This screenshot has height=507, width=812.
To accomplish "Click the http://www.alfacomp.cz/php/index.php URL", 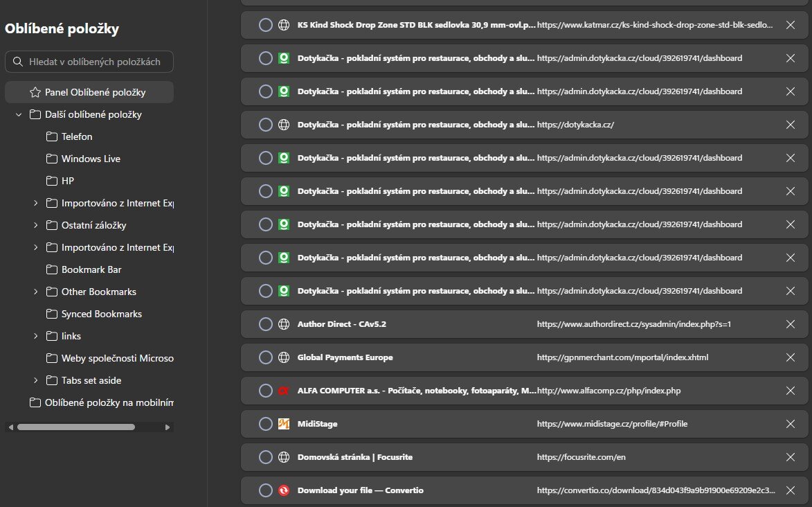I will click(x=608, y=391).
